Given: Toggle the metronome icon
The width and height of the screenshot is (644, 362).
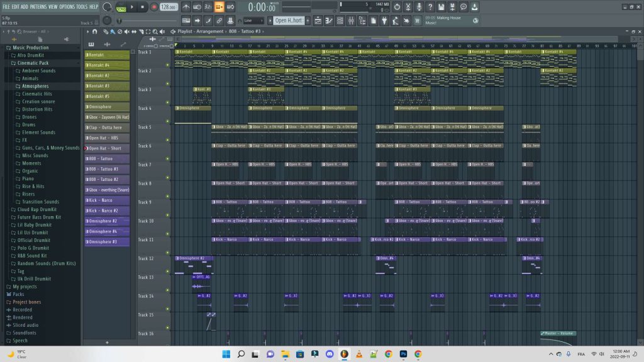Looking at the screenshot, I should (x=186, y=7).
